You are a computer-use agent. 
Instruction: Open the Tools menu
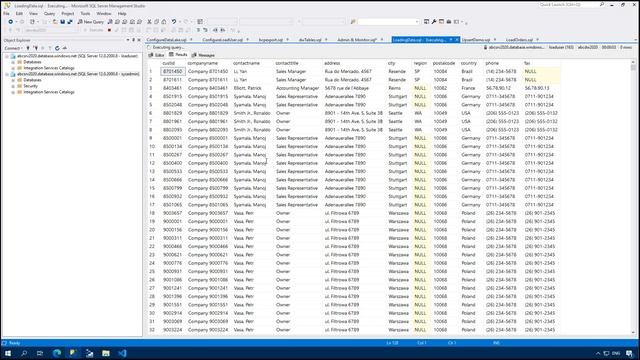[85, 13]
